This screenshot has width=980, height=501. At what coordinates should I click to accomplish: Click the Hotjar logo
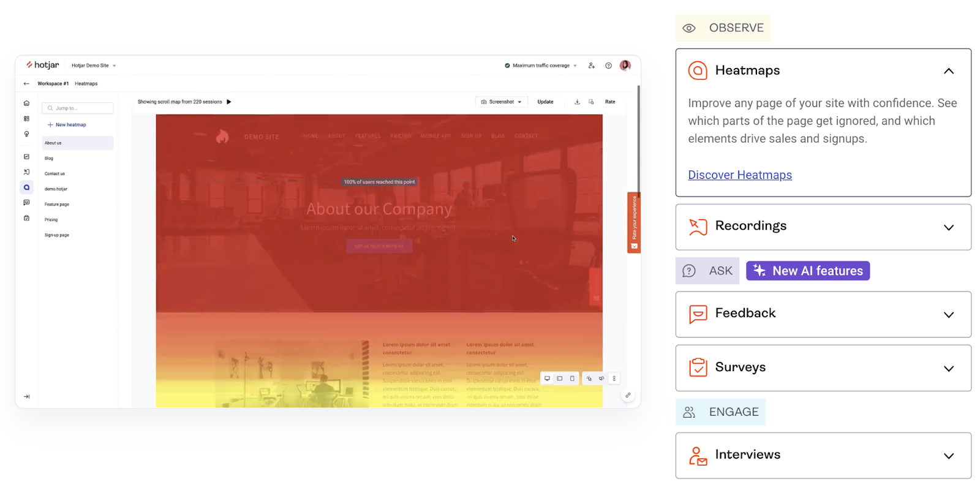click(42, 65)
